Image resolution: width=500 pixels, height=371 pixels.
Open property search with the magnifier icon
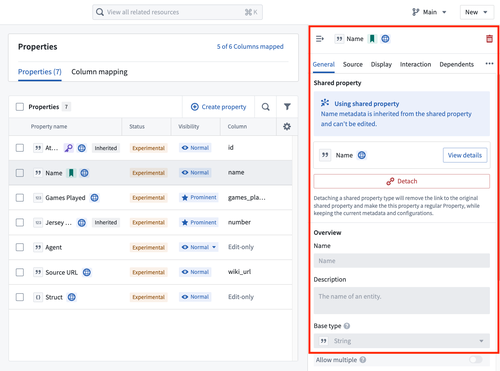(x=265, y=107)
